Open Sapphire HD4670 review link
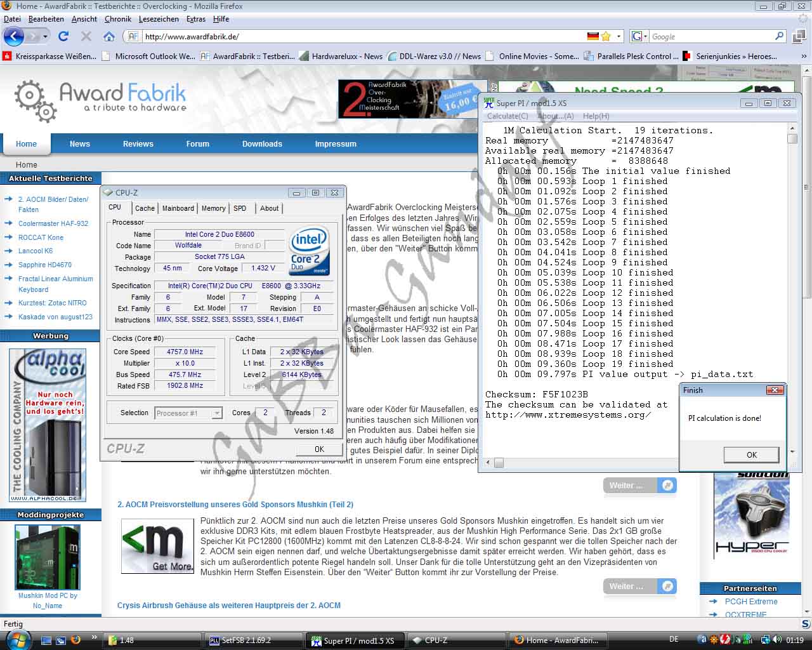The height and width of the screenshot is (650, 812). [x=45, y=265]
